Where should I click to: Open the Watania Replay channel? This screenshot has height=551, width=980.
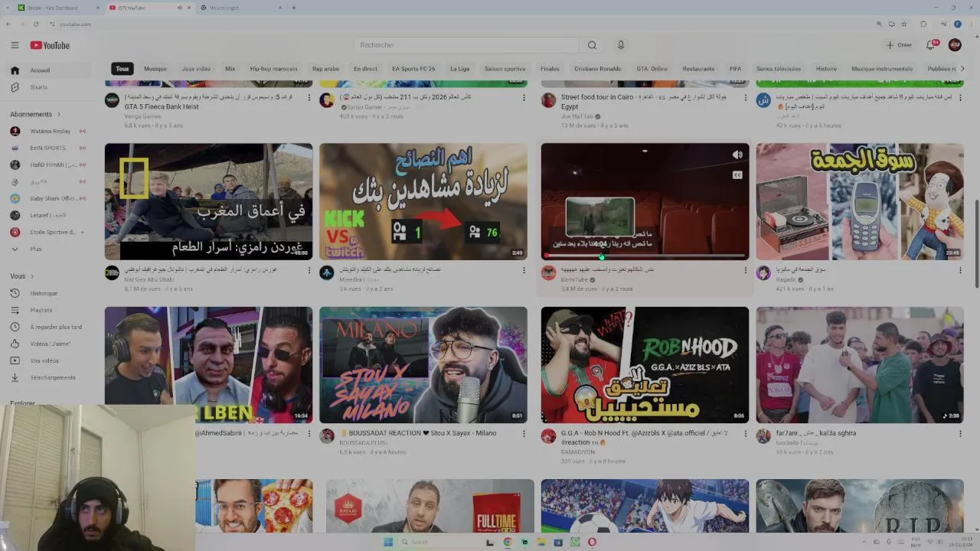(50, 131)
